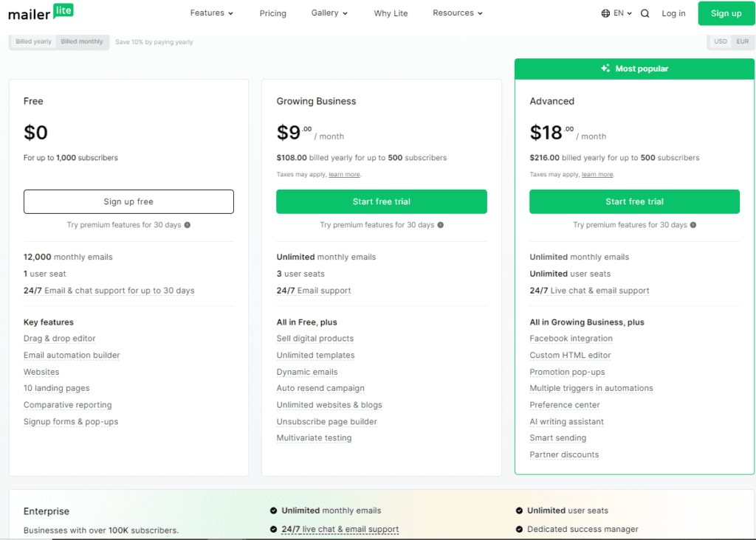The width and height of the screenshot is (756, 540).
Task: Open the Pricing page
Action: 272,13
